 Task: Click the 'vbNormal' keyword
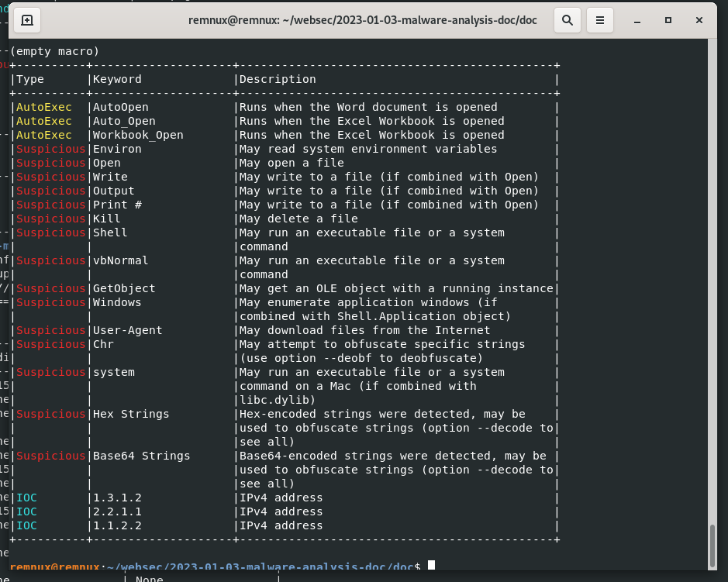pyautogui.click(x=120, y=260)
